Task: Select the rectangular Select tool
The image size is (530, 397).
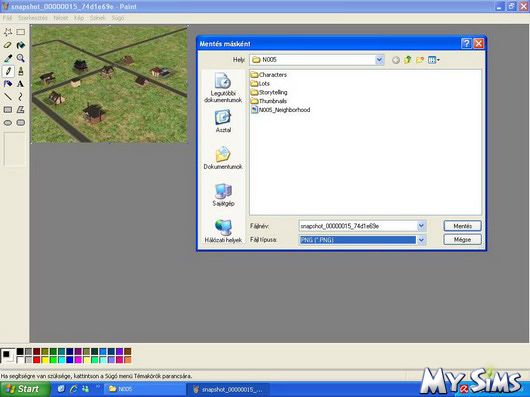Action: coord(21,32)
